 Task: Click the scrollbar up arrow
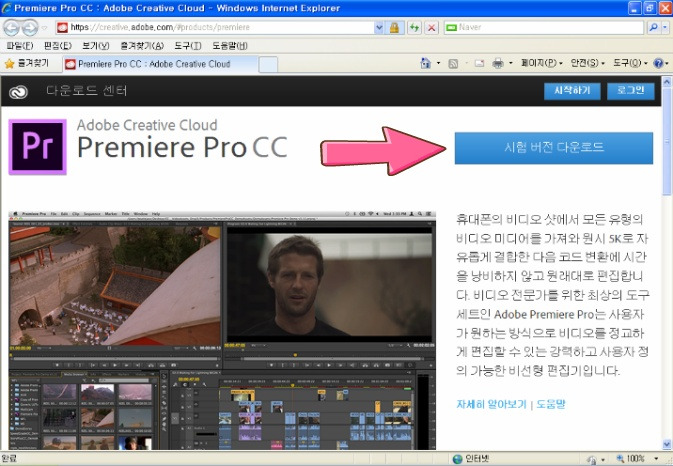(667, 82)
